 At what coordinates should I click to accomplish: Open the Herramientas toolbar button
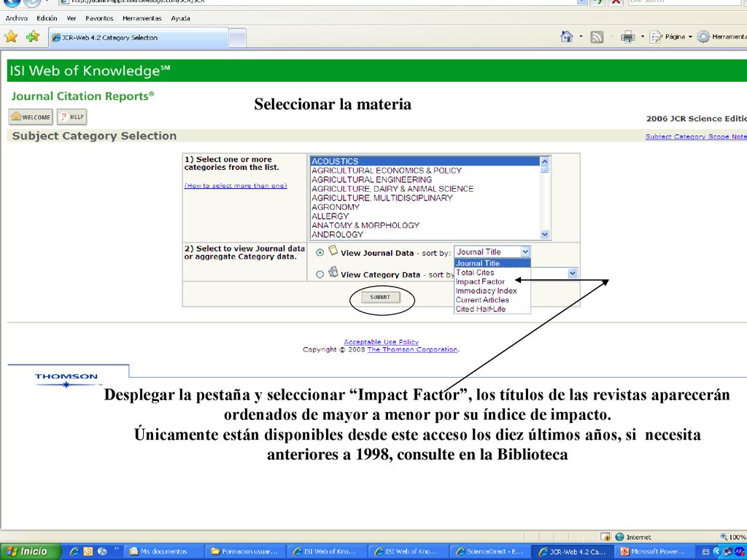coord(721,37)
